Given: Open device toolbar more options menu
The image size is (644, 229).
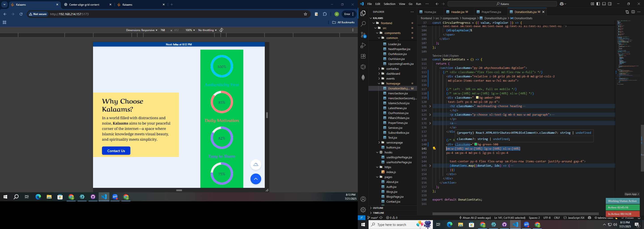Looking at the screenshot, I should (x=353, y=30).
